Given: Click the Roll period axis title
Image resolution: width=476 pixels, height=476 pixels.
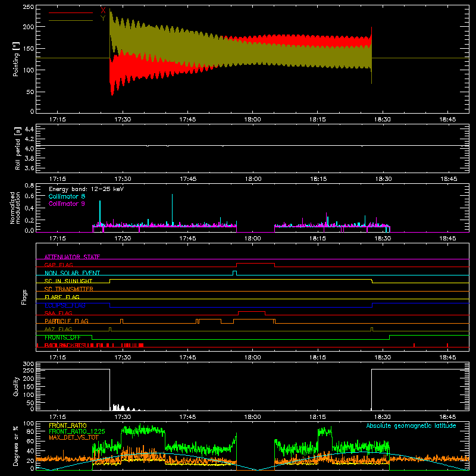Looking at the screenshot, I should tap(17, 148).
